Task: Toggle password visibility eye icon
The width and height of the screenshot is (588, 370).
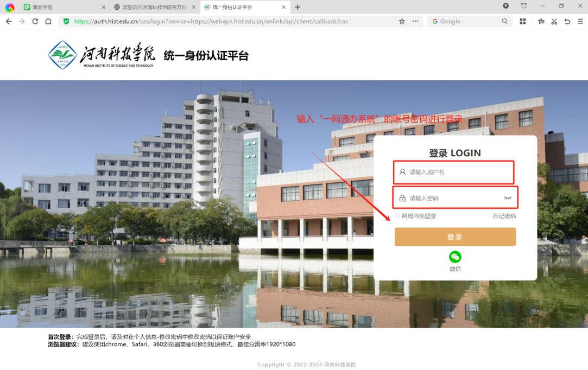Action: tap(508, 198)
